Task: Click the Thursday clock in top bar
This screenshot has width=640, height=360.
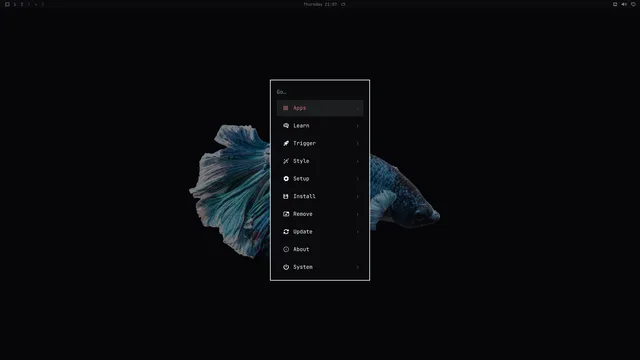Action: coord(320,4)
